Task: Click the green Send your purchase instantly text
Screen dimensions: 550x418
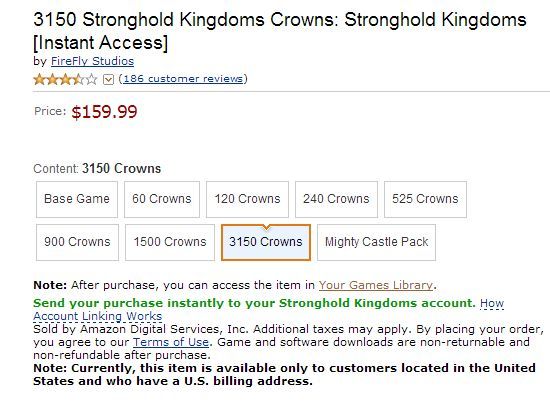Action: click(254, 303)
